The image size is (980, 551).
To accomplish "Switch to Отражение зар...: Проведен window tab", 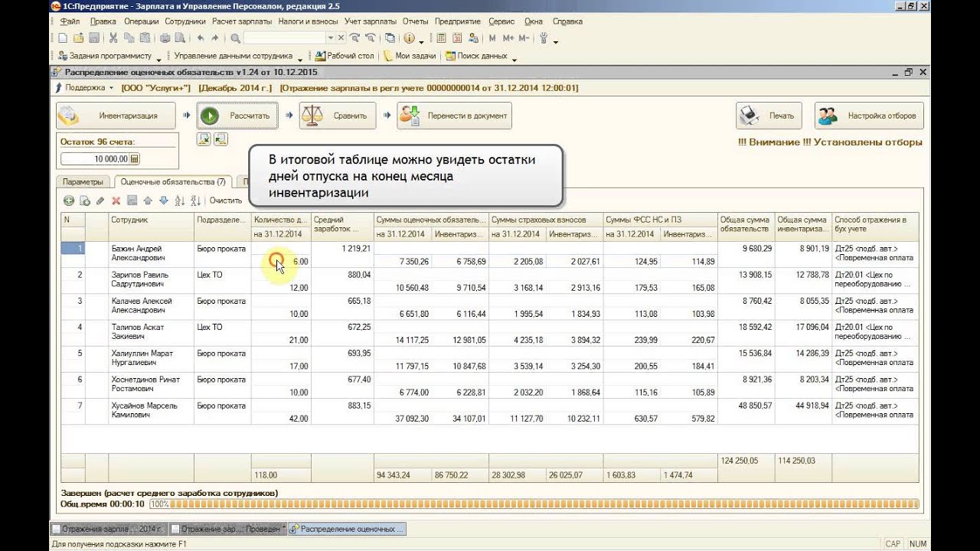I will (x=227, y=529).
